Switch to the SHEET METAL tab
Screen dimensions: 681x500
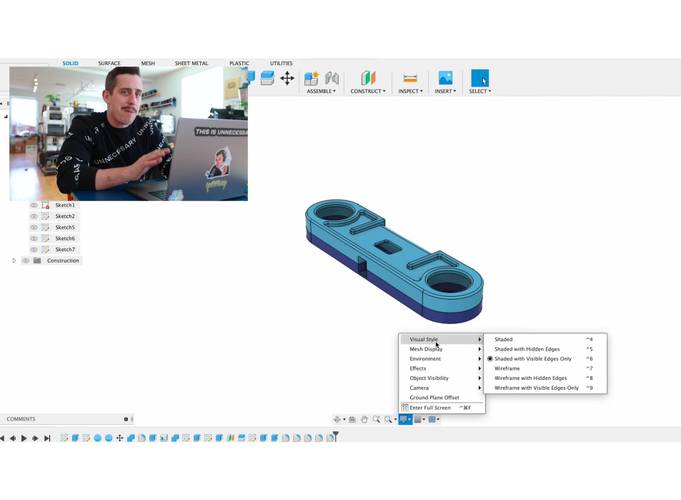(191, 63)
